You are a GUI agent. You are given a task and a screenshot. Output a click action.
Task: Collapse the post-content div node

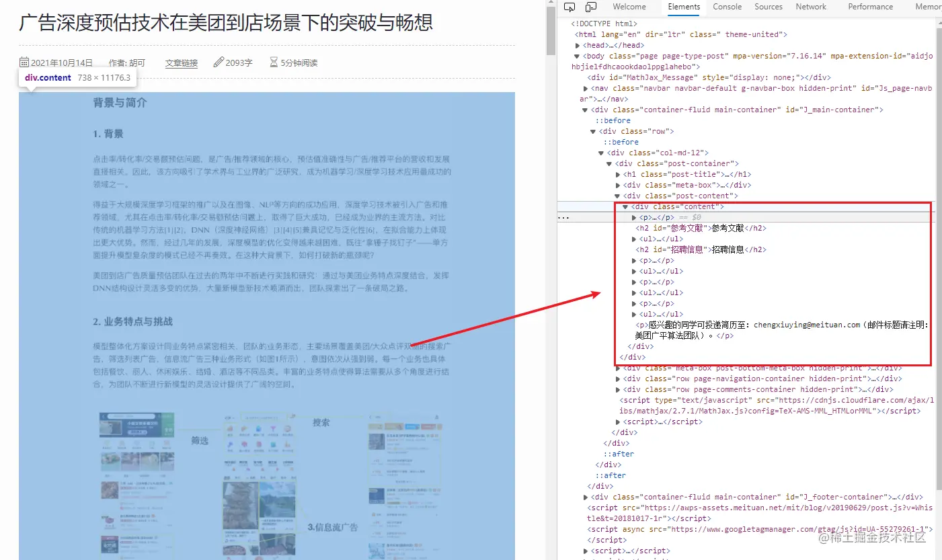[618, 196]
